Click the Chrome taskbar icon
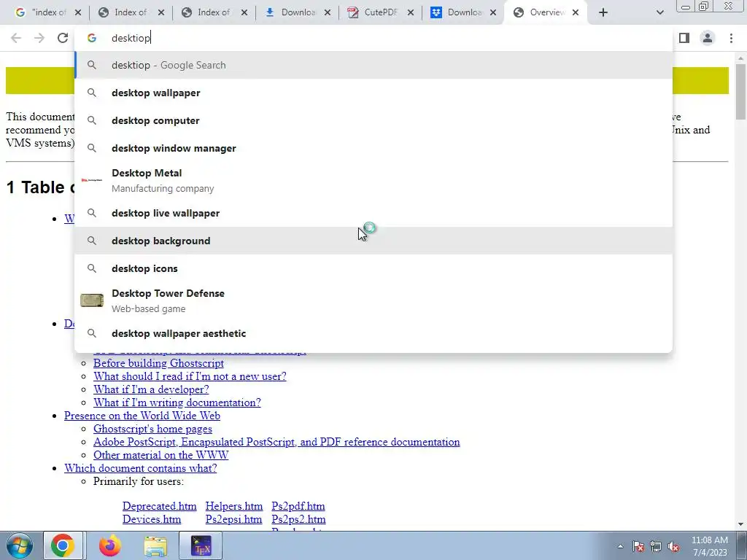This screenshot has width=747, height=560. click(x=63, y=545)
